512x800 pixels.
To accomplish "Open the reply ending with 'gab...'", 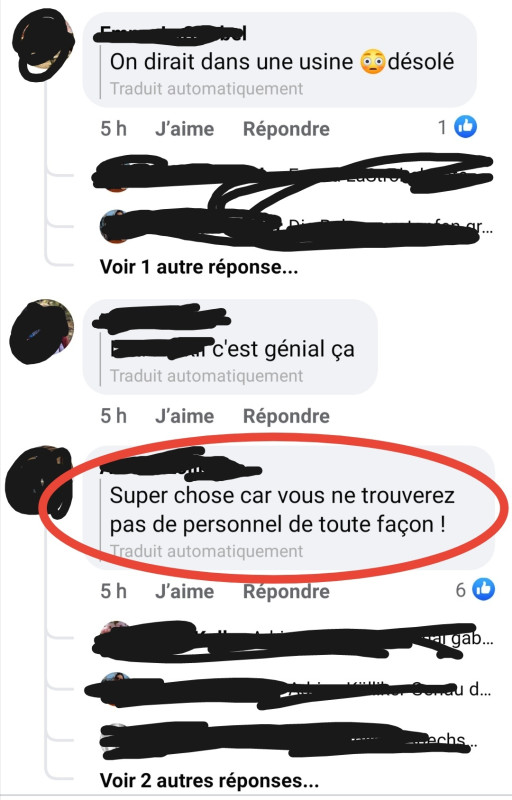I will [x=293, y=640].
